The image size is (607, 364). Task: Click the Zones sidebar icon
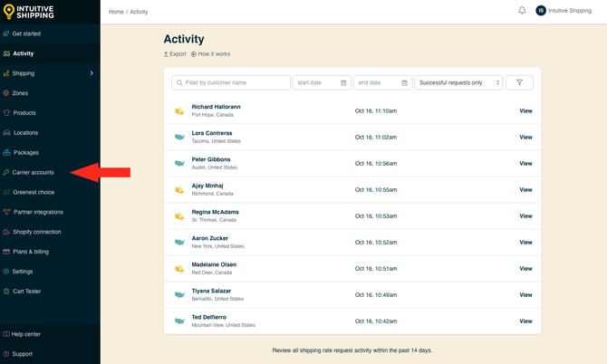coord(6,93)
